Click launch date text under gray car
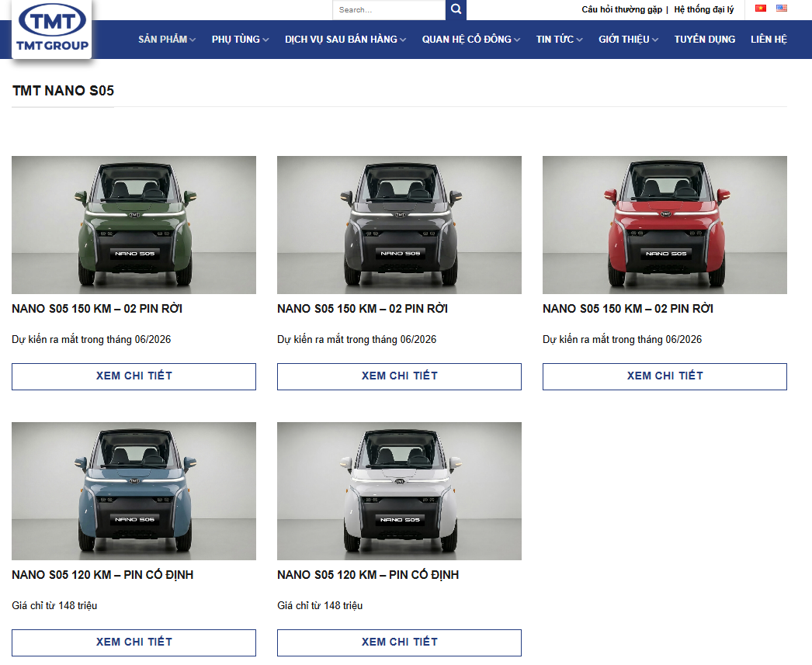 pyautogui.click(x=357, y=340)
